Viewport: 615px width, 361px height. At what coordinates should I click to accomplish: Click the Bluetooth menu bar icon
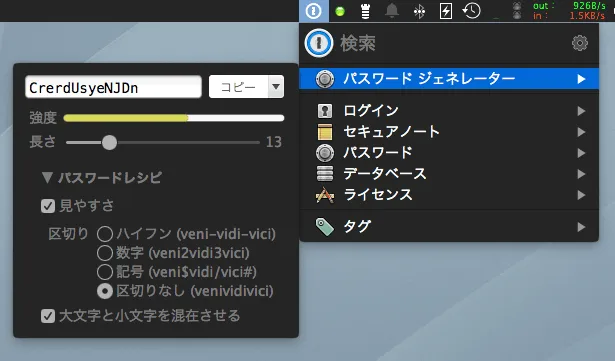[419, 11]
